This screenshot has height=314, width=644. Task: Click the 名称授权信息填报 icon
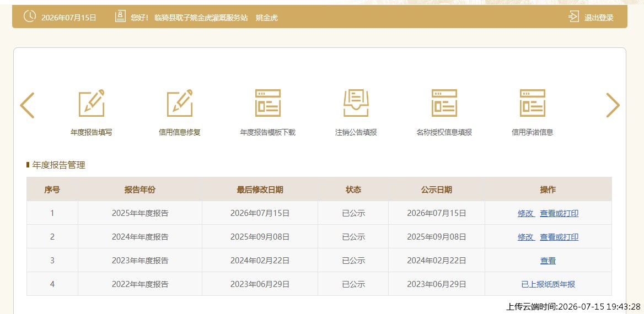pyautogui.click(x=444, y=103)
